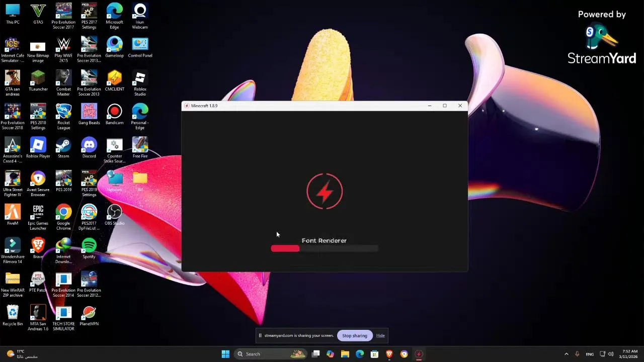This screenshot has height=362, width=644.
Task: Open the weather widget showing 11°C
Action: [22, 354]
